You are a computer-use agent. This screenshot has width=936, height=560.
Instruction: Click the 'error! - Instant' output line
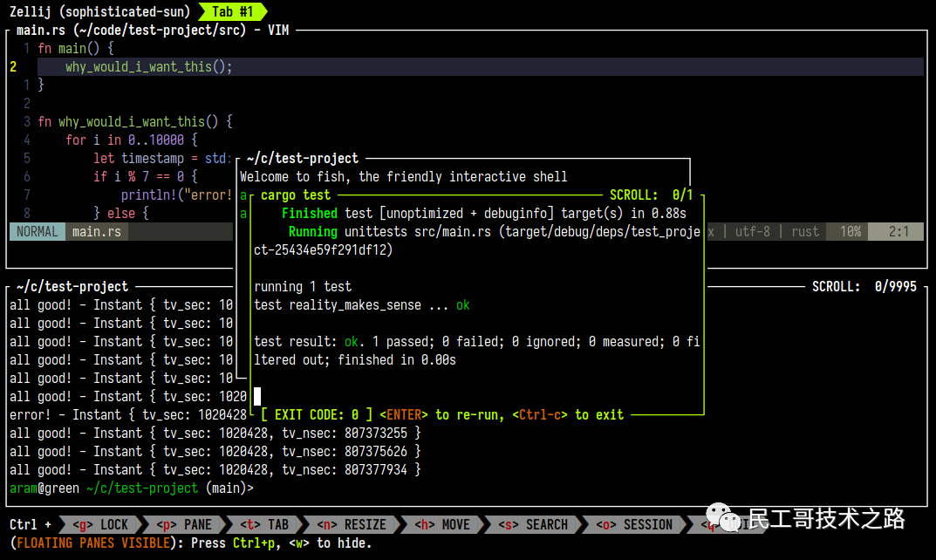(128, 415)
